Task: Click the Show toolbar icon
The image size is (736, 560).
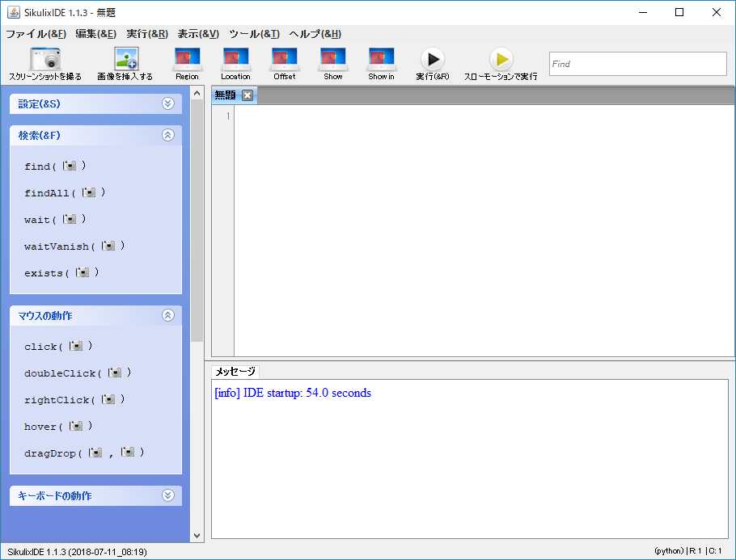Action: click(x=332, y=59)
